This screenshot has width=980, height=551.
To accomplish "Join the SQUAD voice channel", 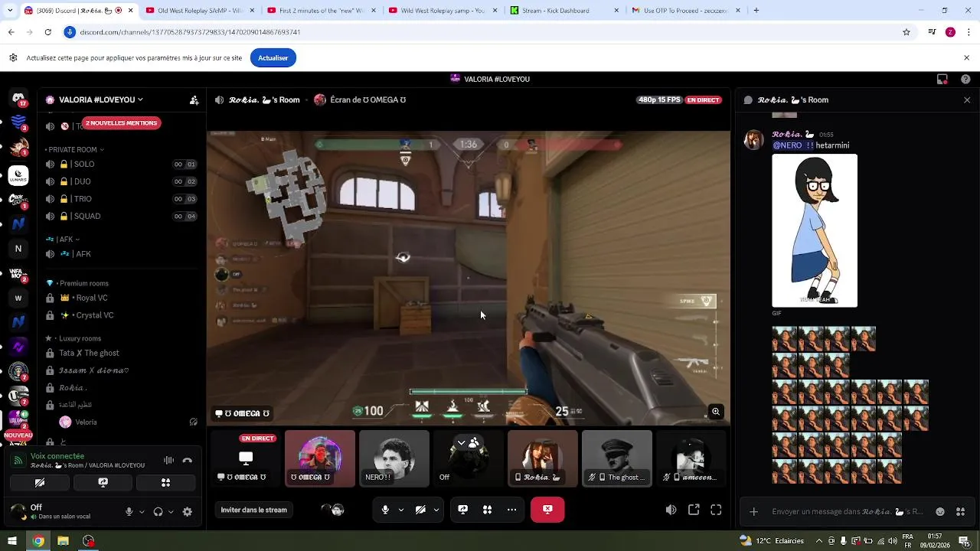I will [x=120, y=216].
